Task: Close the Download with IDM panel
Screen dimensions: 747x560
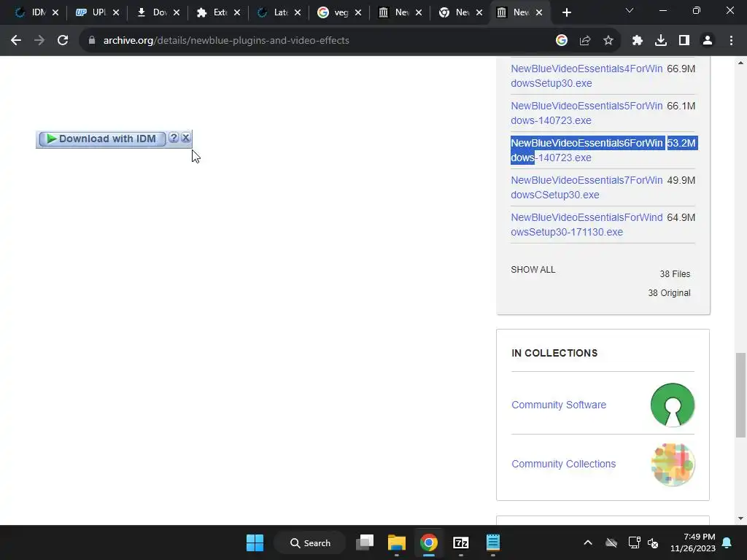Action: (186, 138)
